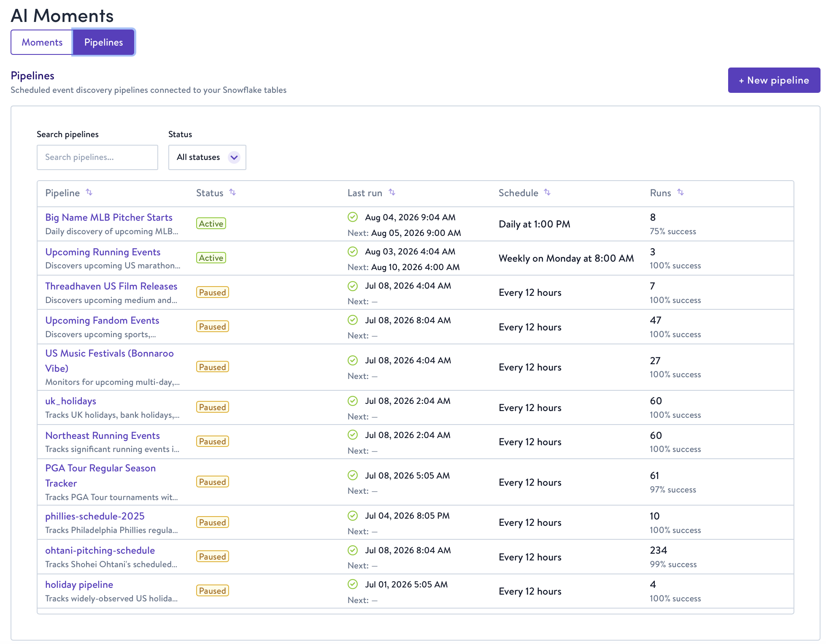The height and width of the screenshot is (644, 826).
Task: Open PGA Tour Regular Season Tracker
Action: [x=100, y=476]
